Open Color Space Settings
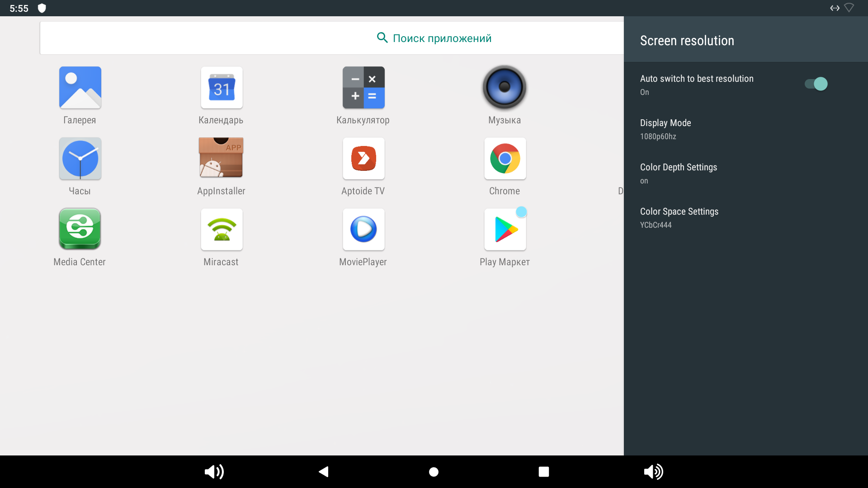The height and width of the screenshot is (488, 868). (x=746, y=218)
